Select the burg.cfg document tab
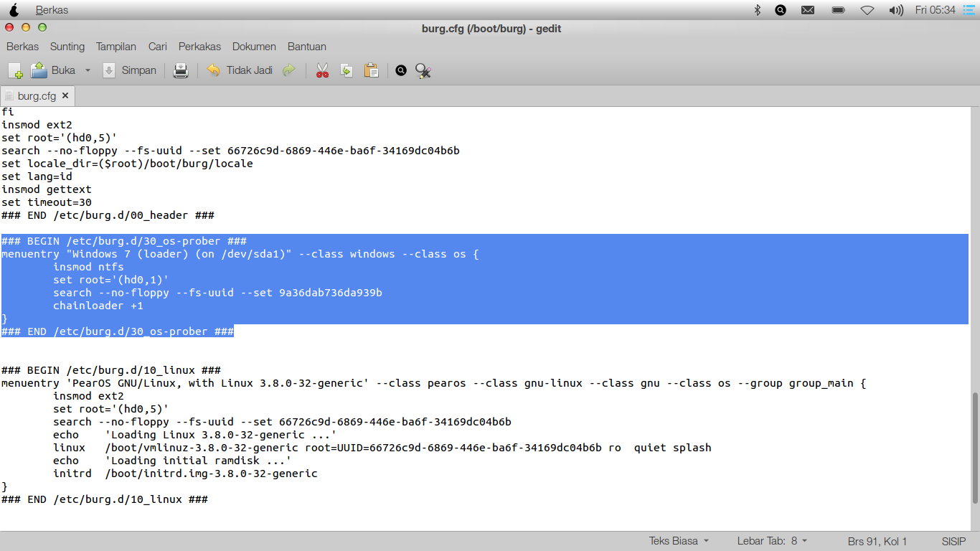This screenshot has width=980, height=551. coord(37,95)
